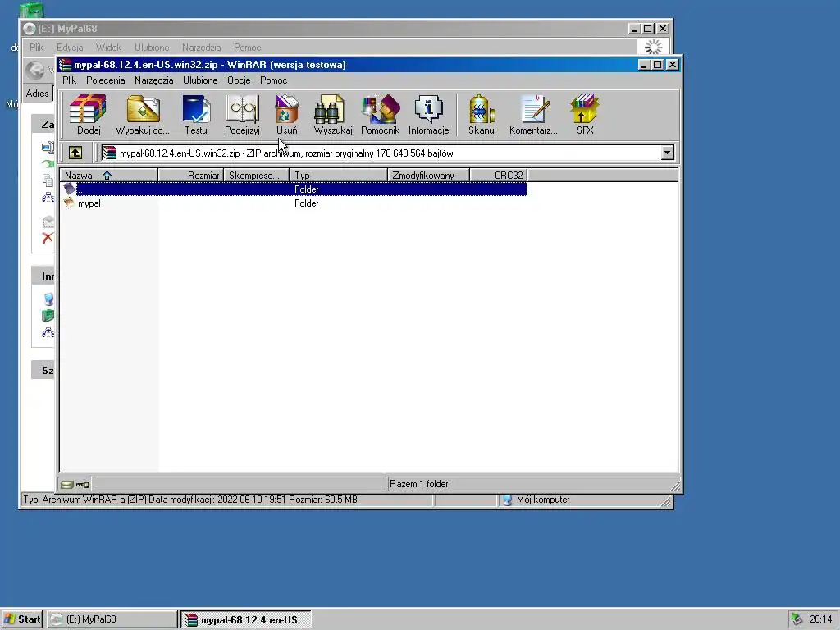Go up one folder level
This screenshot has width=840, height=630.
[75, 153]
